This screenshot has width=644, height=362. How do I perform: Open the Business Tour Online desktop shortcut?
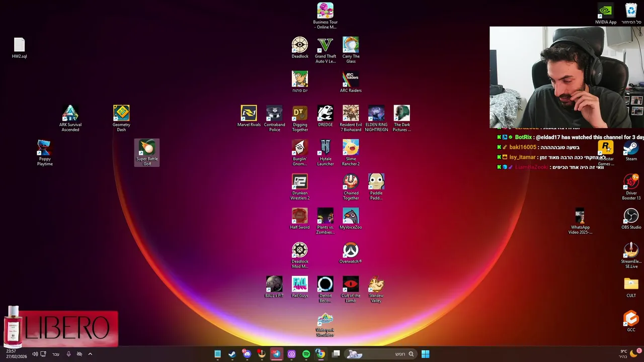point(325,16)
